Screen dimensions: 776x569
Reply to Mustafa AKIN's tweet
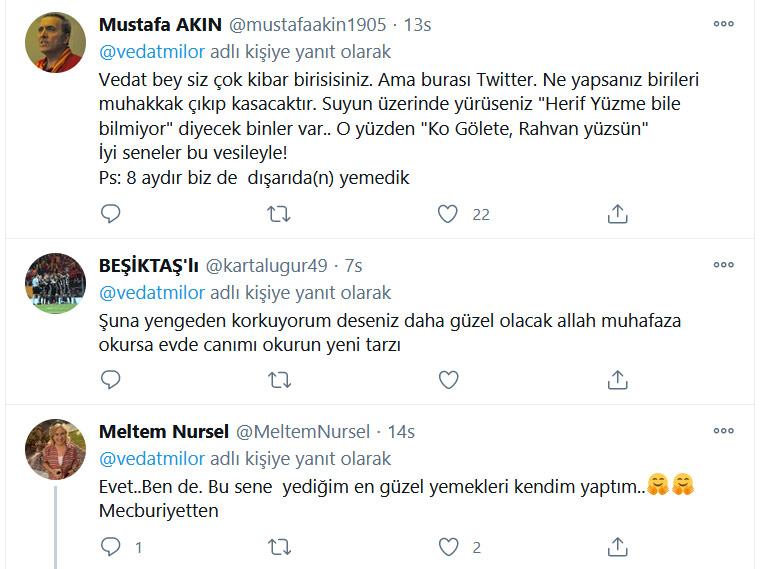coord(110,214)
